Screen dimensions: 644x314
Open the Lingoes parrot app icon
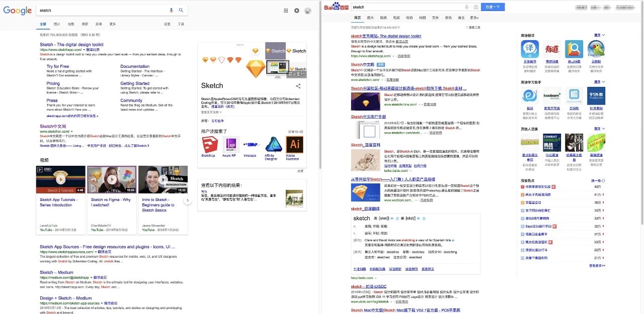click(596, 49)
